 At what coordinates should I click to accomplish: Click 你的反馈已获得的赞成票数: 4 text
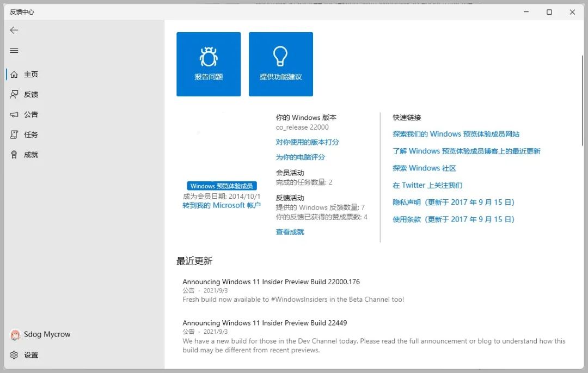[321, 217]
